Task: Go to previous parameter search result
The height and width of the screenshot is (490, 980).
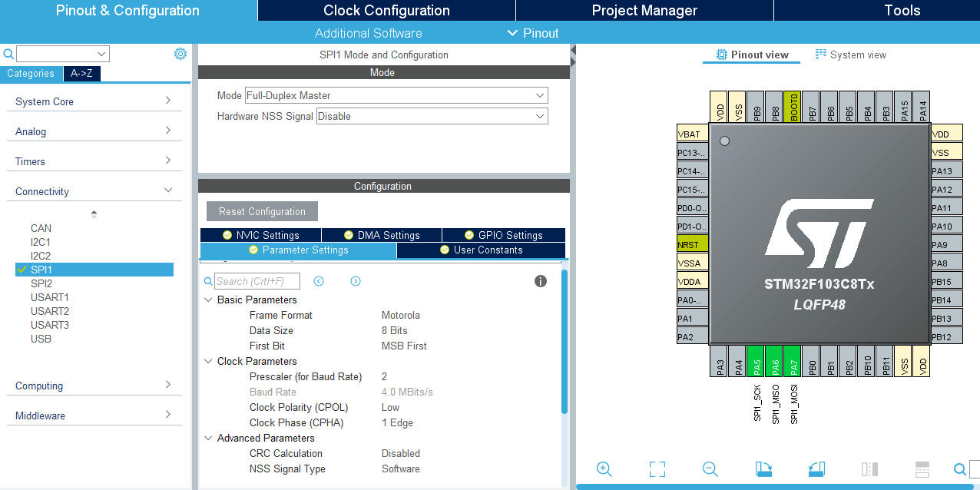Action: coord(319,281)
